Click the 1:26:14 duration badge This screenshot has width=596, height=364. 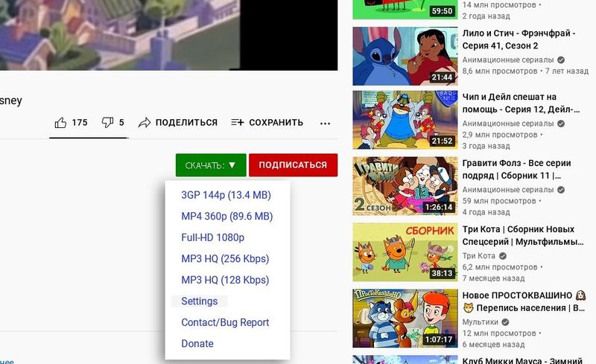[439, 207]
